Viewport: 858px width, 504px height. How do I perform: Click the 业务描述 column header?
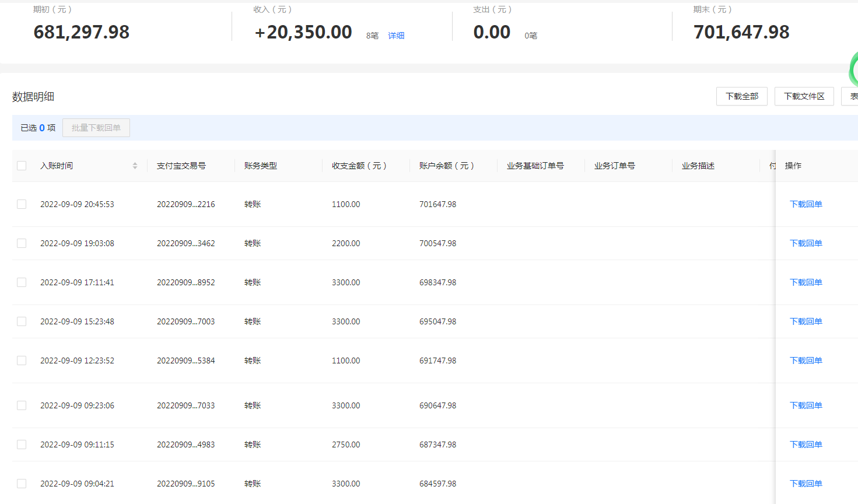(x=698, y=166)
